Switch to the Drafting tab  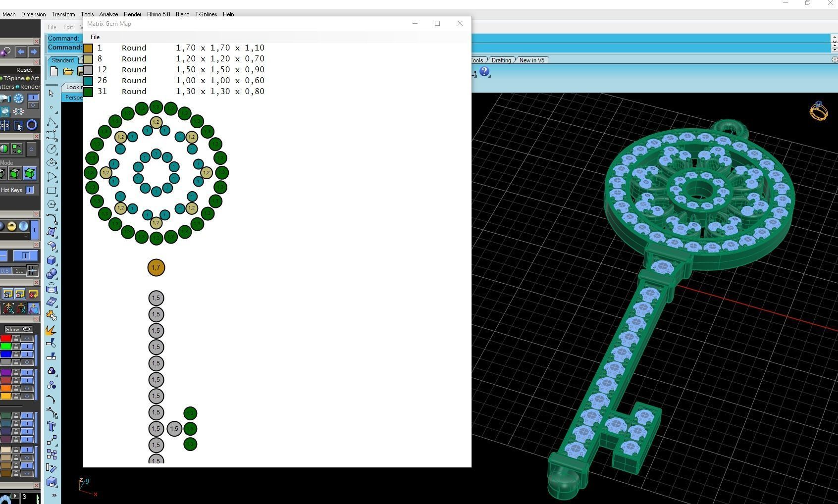coord(501,60)
